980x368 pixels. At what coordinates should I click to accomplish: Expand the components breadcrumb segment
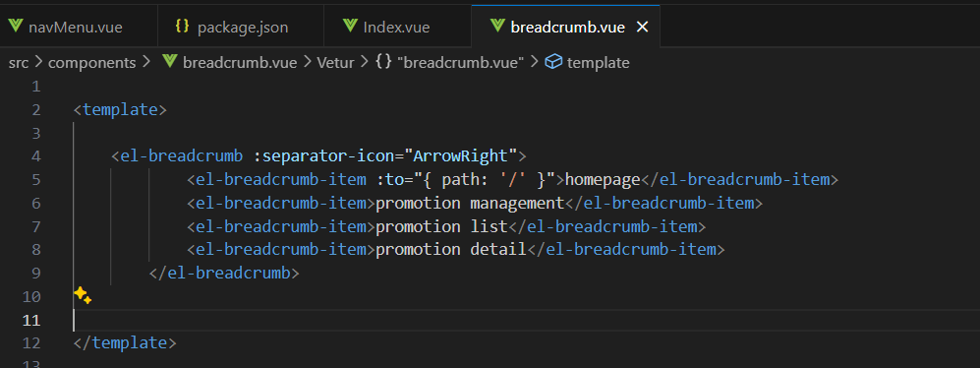point(91,63)
